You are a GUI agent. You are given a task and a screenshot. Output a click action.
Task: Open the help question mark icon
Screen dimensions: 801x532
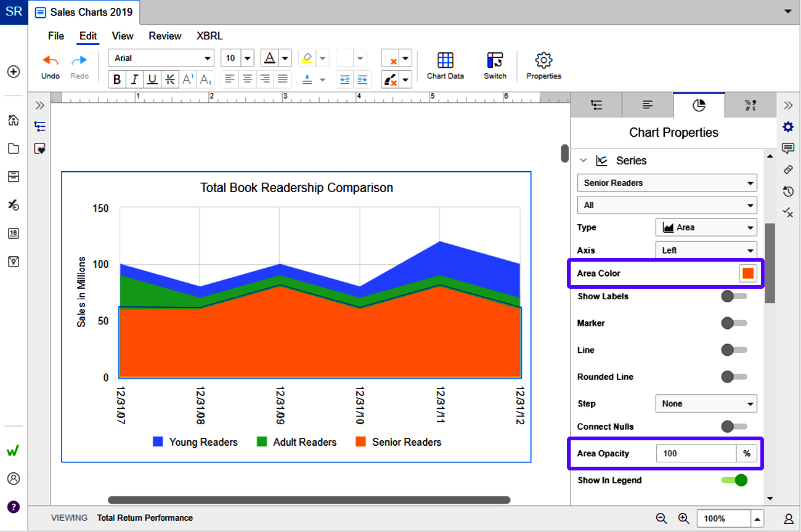(x=14, y=507)
